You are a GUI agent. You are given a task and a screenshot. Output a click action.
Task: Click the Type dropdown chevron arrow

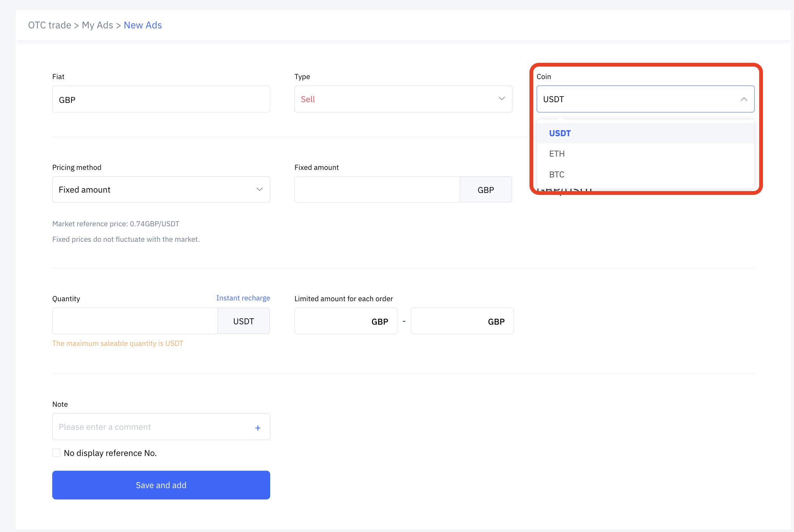[501, 99]
